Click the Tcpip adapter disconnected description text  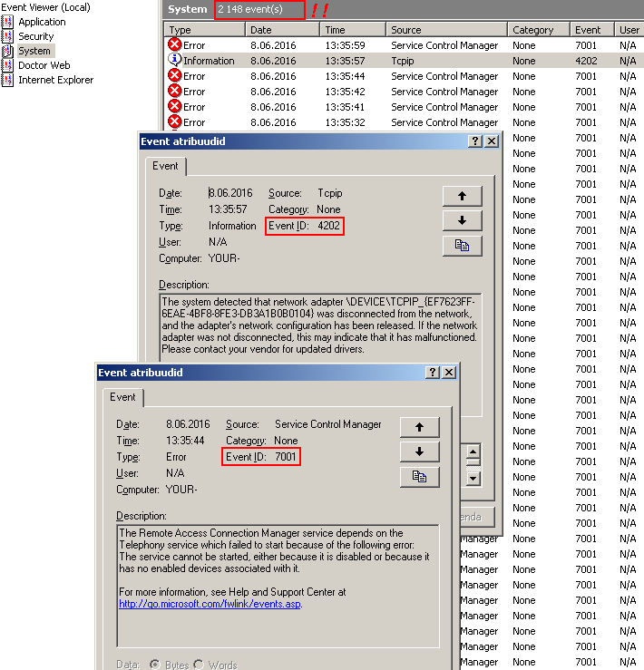(319, 325)
